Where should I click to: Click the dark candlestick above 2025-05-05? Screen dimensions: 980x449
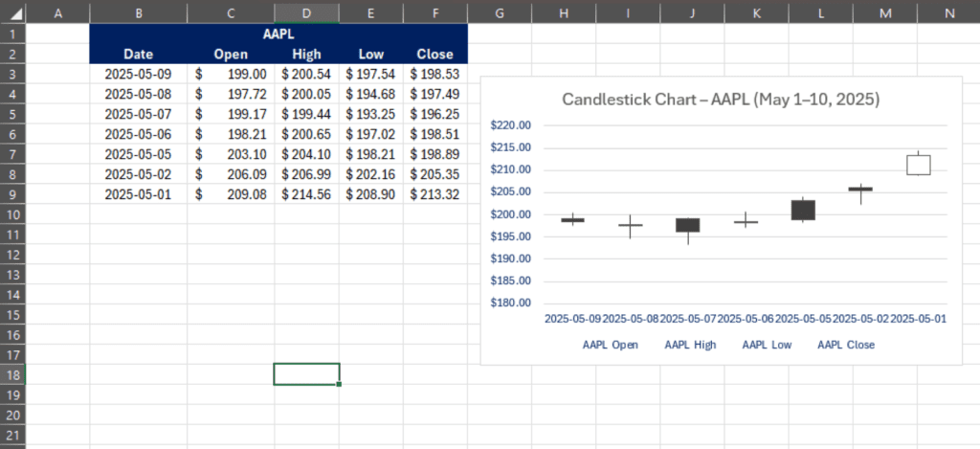coord(804,210)
